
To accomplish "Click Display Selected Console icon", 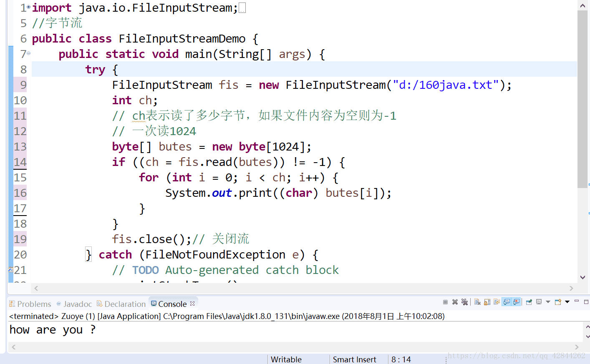I will point(539,302).
